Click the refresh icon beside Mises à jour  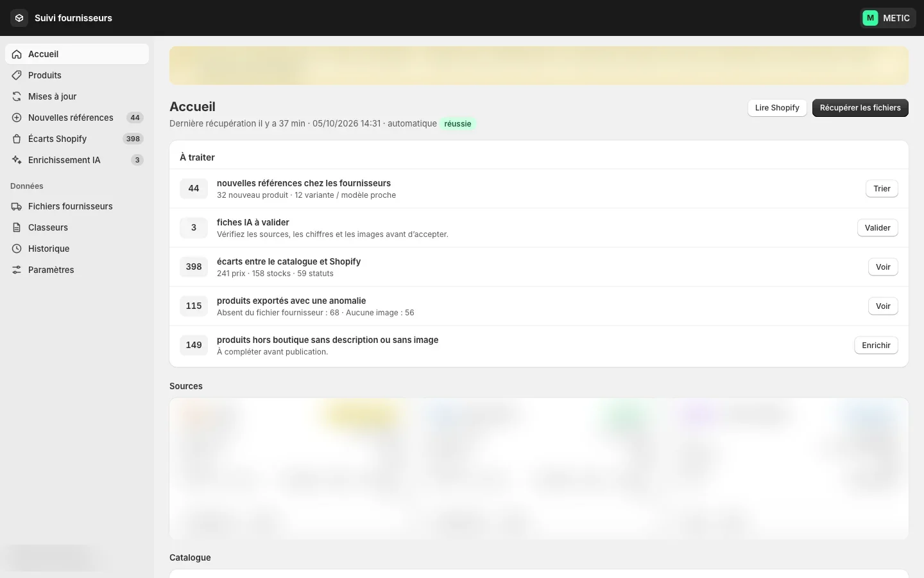[17, 96]
